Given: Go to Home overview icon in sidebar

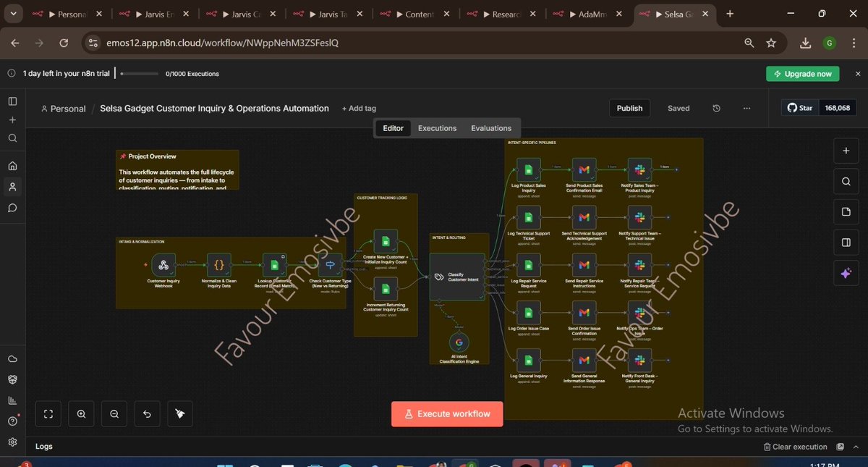Looking at the screenshot, I should (x=12, y=166).
